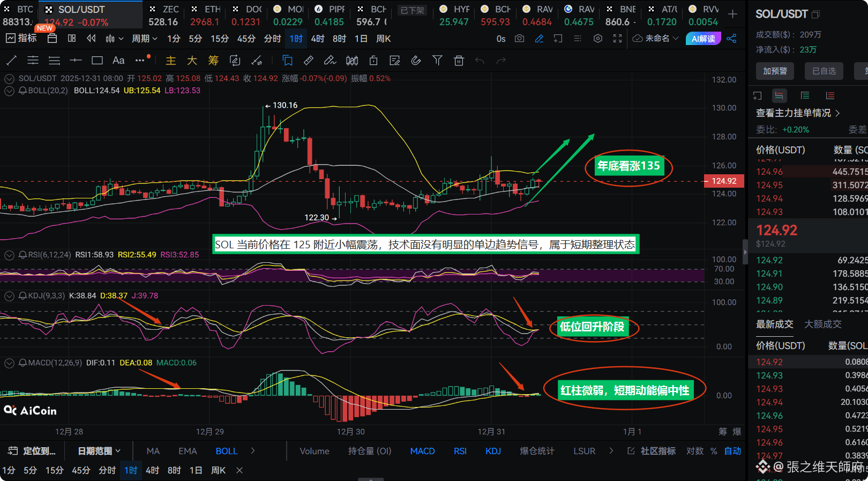The height and width of the screenshot is (481, 868).
Task: Open the ETH ticker tab
Action: tap(206, 15)
